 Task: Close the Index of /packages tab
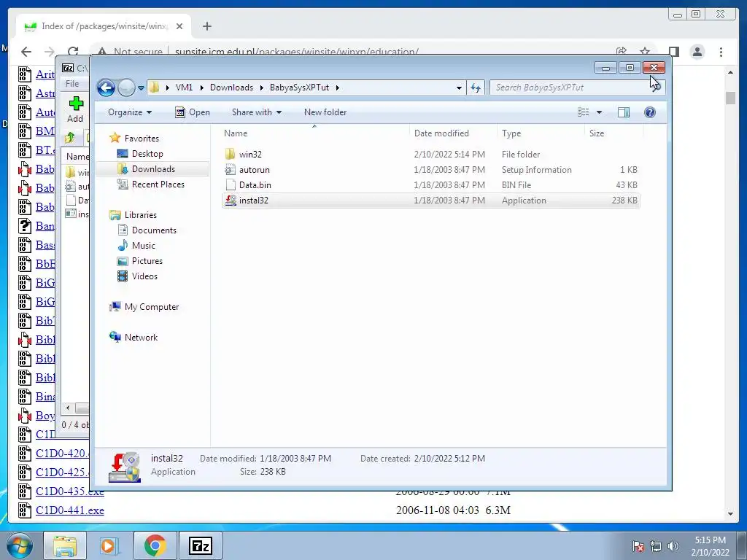(x=179, y=26)
